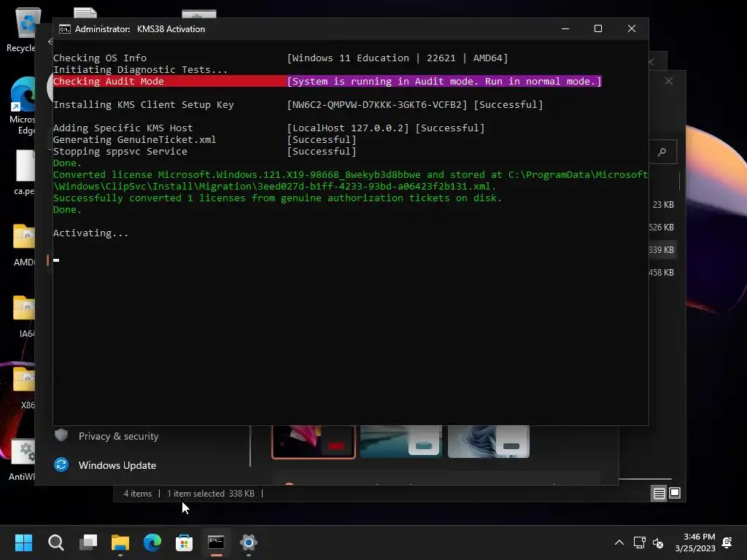This screenshot has height=560, width=747.
Task: Close the background window behind the console
Action: tap(669, 81)
